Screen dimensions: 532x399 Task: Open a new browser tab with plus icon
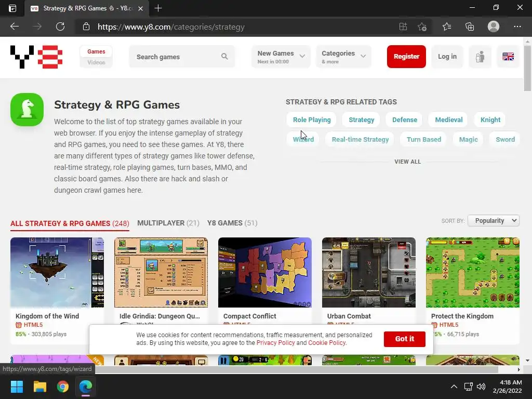point(158,8)
